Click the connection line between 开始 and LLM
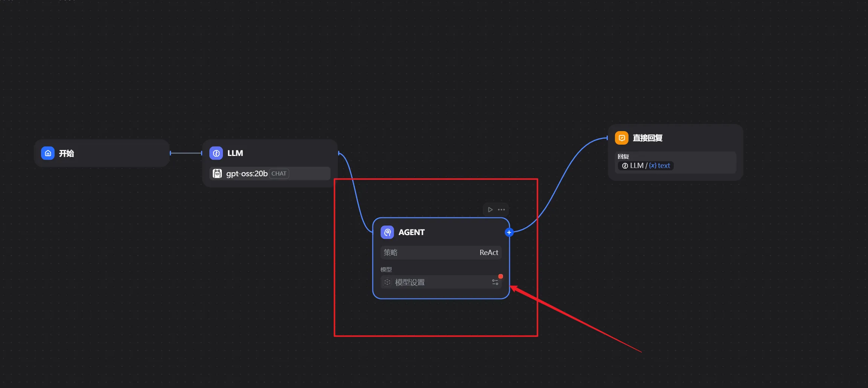This screenshot has width=868, height=388. 186,153
